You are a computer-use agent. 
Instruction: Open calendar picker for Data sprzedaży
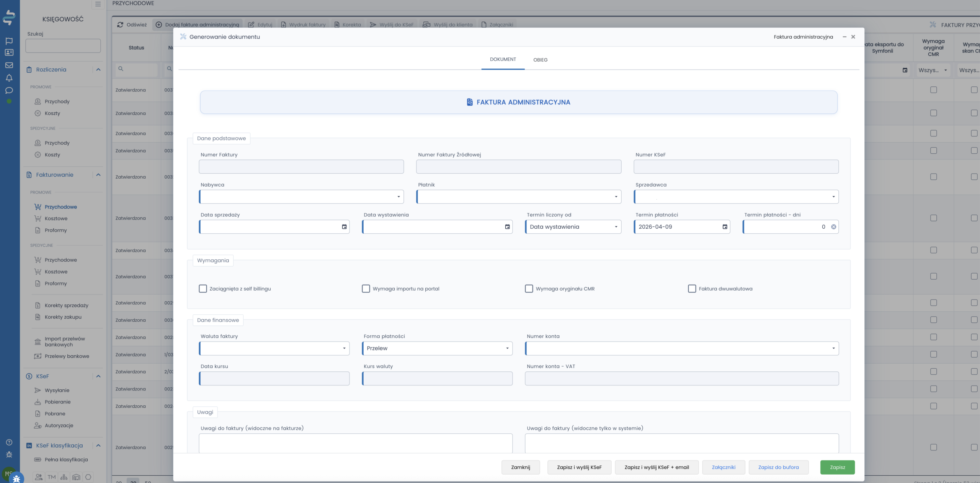tap(344, 227)
